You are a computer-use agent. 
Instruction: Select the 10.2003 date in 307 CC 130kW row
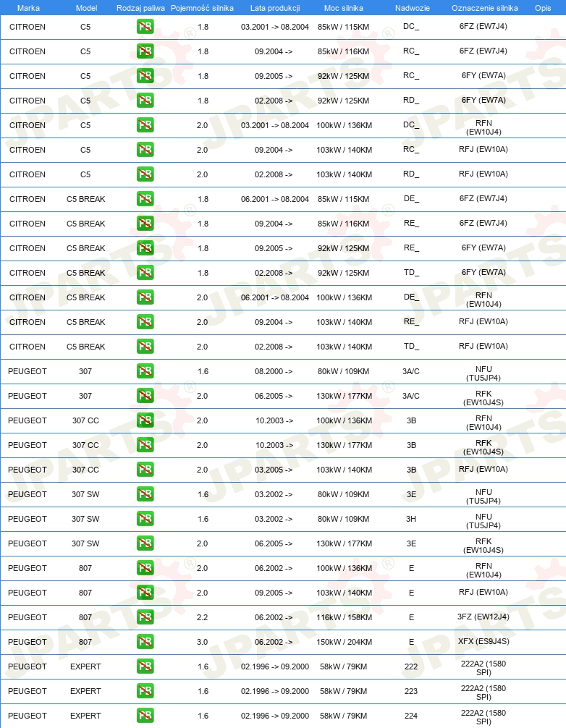click(x=274, y=445)
